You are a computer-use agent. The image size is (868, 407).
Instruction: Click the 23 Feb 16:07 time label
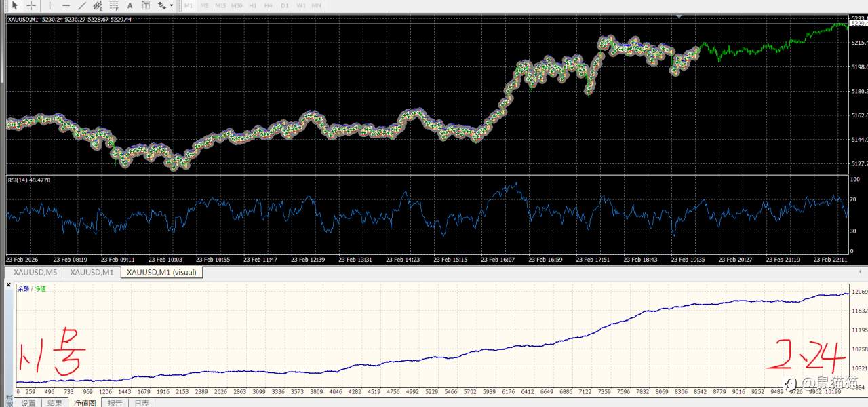tap(498, 260)
